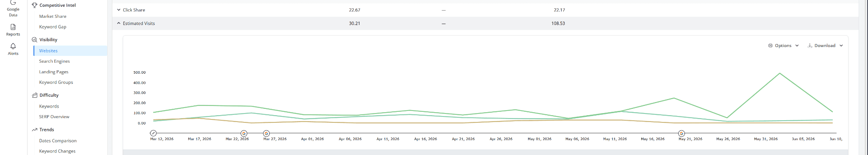Click the Google update marker near May 21, 2026

click(x=682, y=133)
